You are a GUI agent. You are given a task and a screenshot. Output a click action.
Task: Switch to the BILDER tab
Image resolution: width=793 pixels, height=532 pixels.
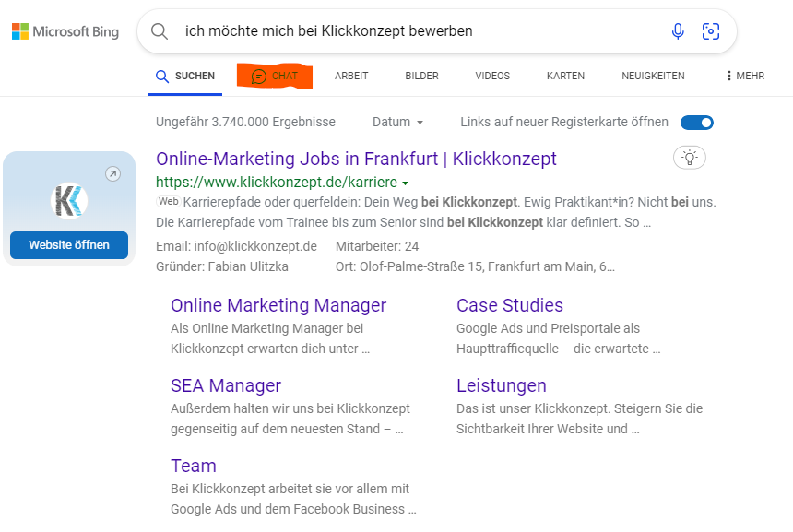421,76
